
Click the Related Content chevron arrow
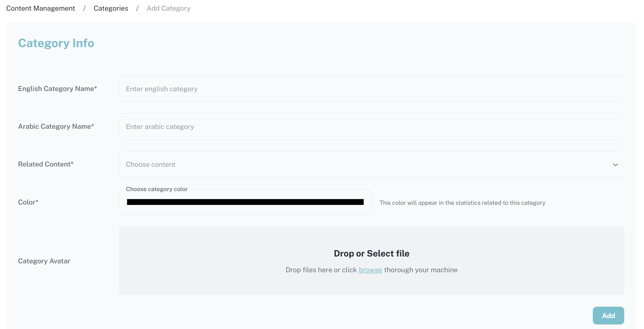[615, 165]
